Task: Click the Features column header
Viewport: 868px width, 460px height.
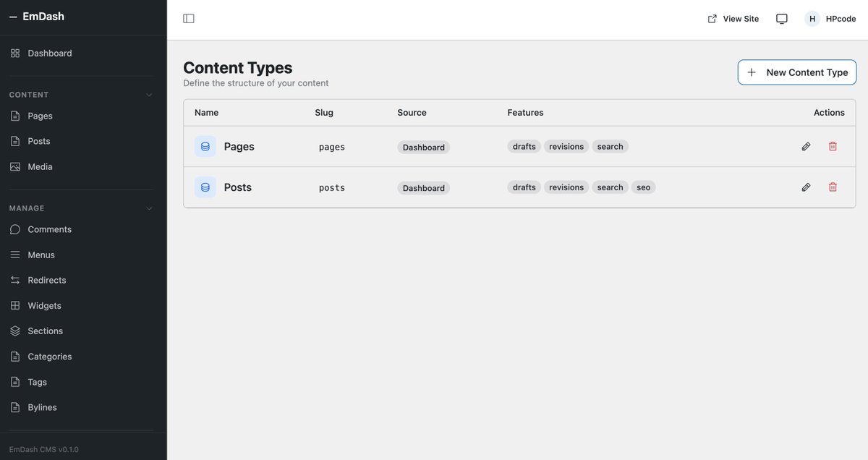Action: tap(525, 113)
